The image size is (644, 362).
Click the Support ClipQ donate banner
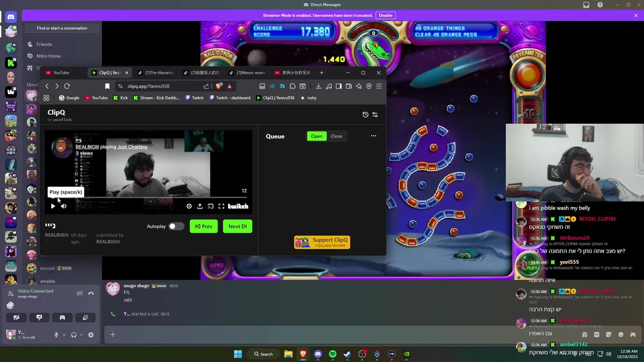322,242
